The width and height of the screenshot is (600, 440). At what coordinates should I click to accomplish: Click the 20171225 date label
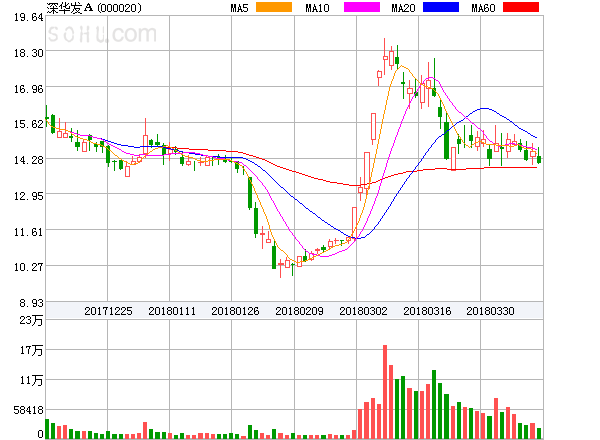coord(108,311)
